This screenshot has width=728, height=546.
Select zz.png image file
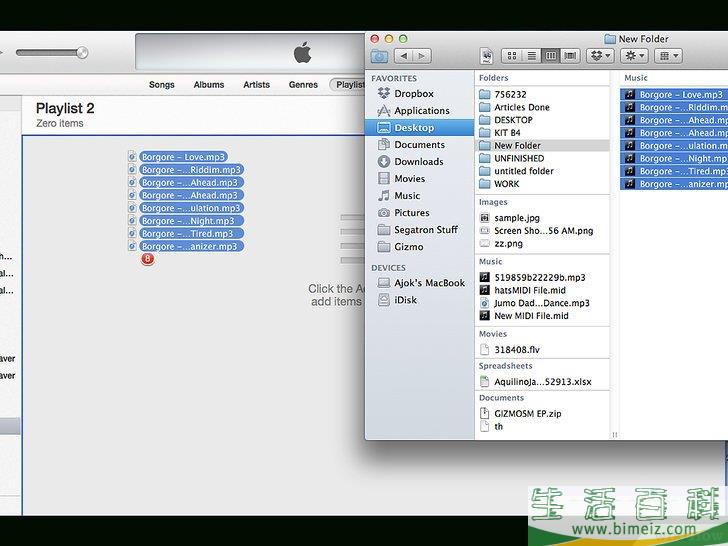point(542,243)
